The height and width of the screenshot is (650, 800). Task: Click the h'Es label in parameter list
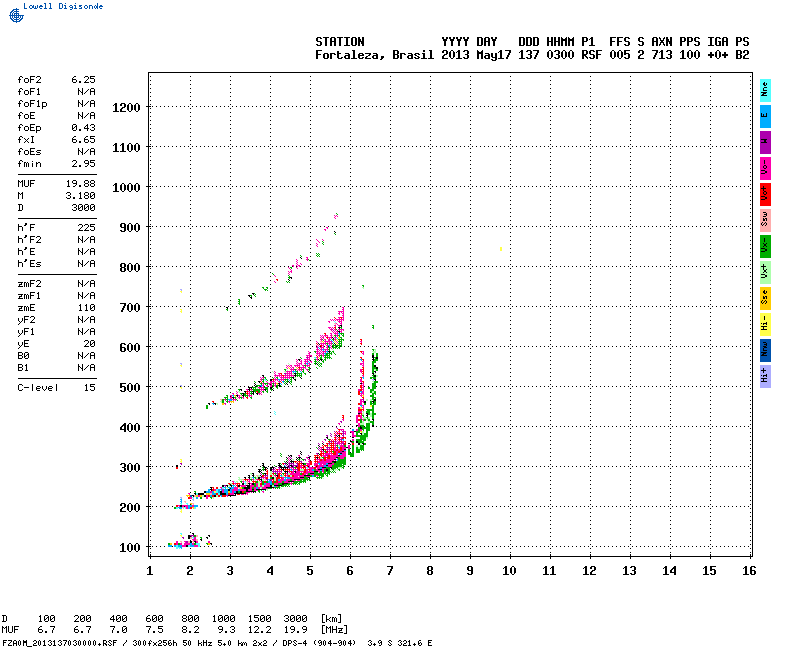(x=29, y=264)
